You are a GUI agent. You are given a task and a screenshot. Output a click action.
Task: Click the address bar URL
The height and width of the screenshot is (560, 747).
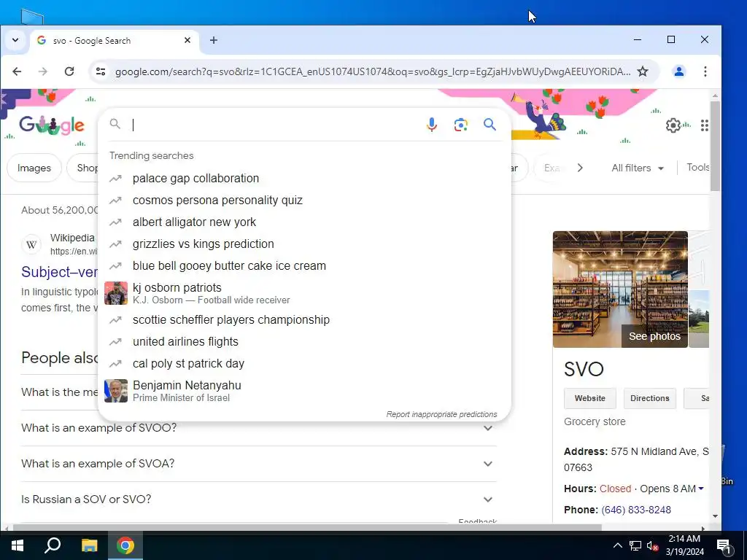coord(373,71)
